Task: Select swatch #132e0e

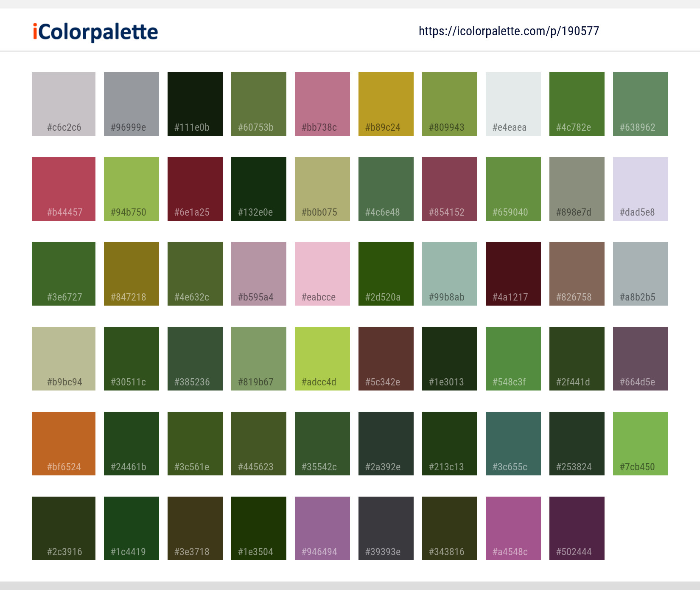Action: pyautogui.click(x=259, y=189)
